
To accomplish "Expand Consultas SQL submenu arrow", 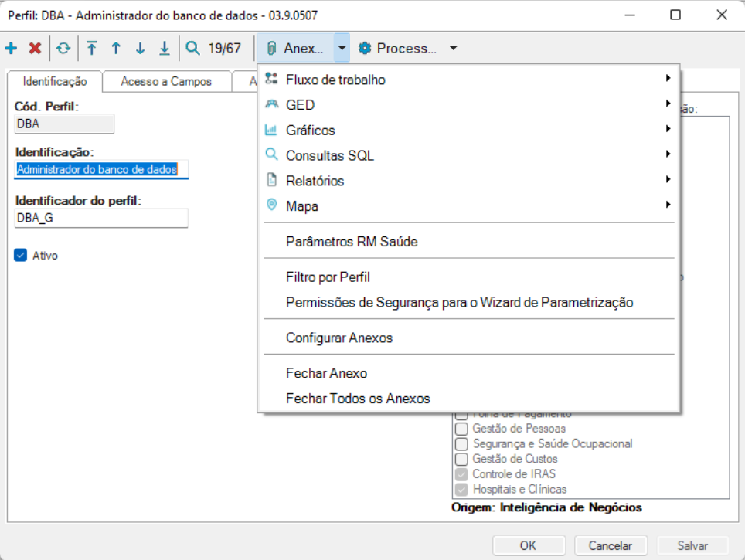I will coord(668,154).
